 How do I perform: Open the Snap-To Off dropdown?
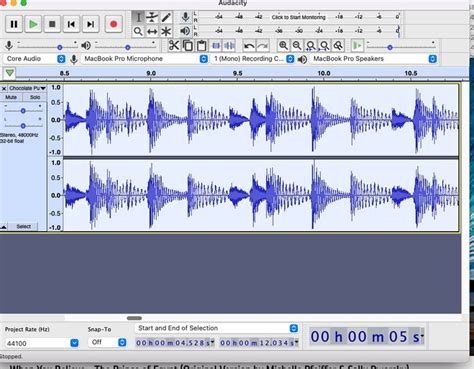(x=107, y=342)
